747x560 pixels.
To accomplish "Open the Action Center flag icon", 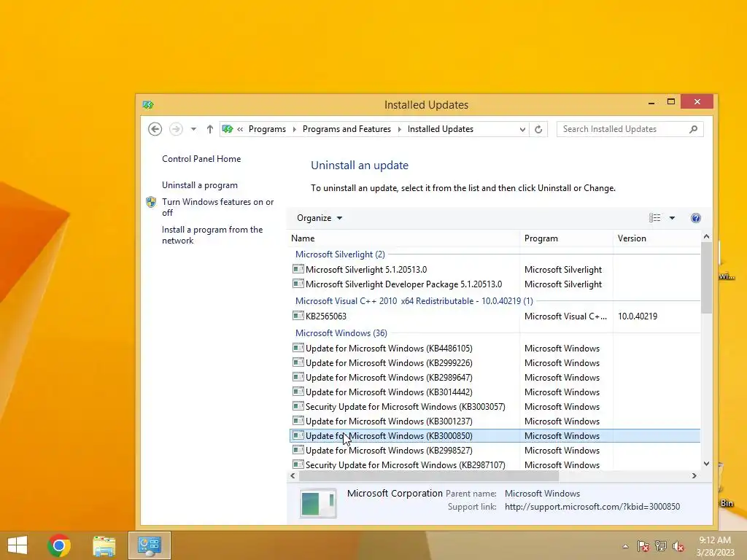I will [x=643, y=546].
